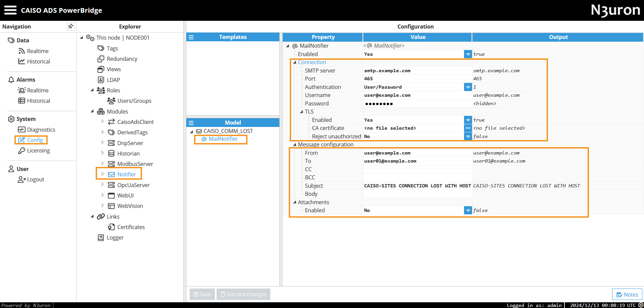Click the Output column header
This screenshot has height=308, width=644.
pyautogui.click(x=558, y=37)
